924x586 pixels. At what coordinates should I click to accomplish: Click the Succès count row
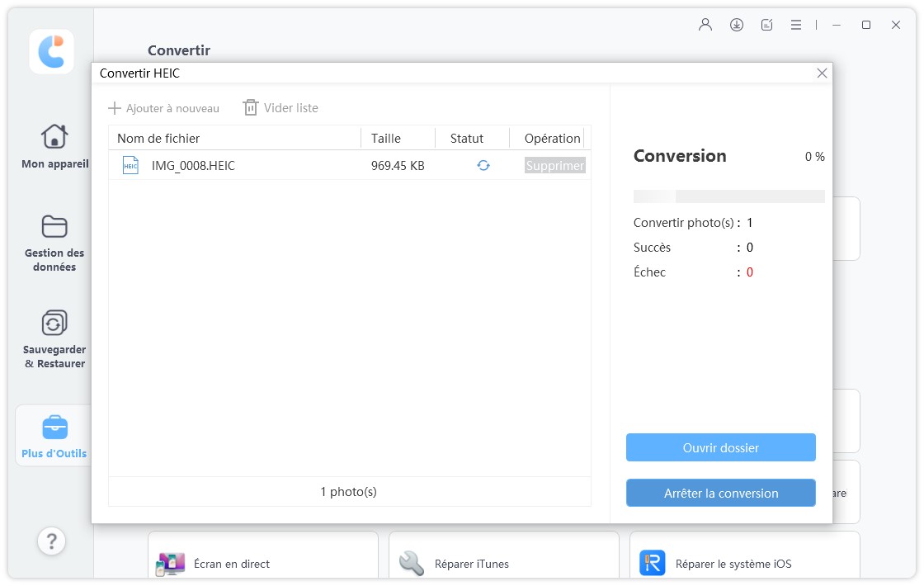[693, 248]
